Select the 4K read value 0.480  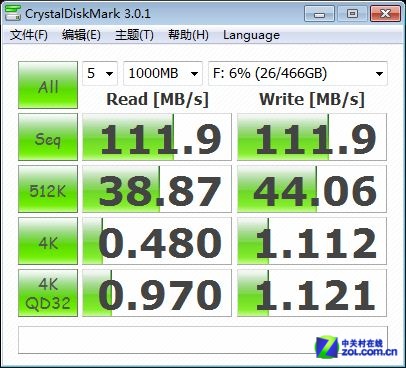pyautogui.click(x=157, y=241)
